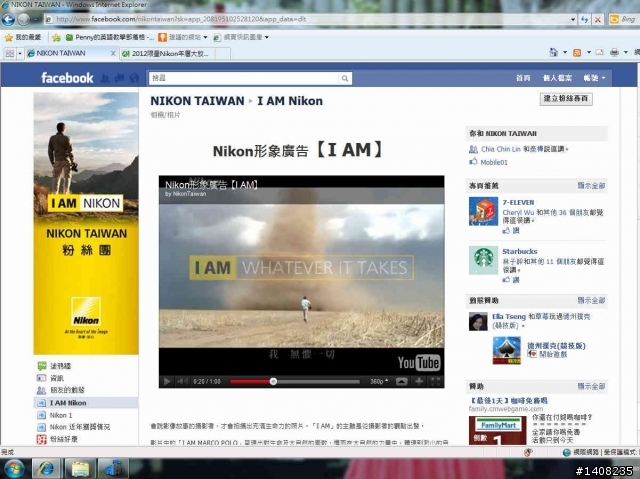The height and width of the screenshot is (479, 640).
Task: Open the Facebook account dropdown menu
Action: 594,78
